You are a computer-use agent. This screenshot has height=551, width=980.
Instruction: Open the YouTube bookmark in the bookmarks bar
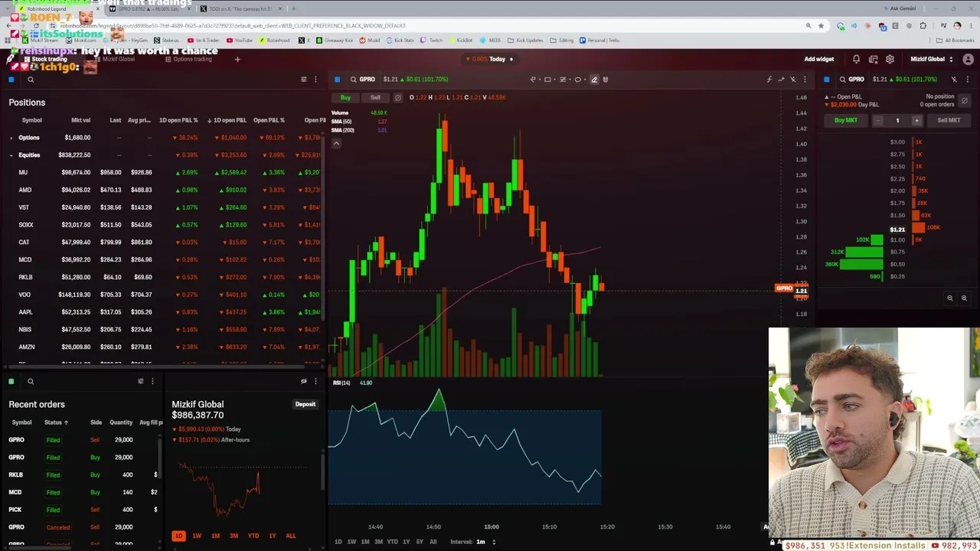240,40
